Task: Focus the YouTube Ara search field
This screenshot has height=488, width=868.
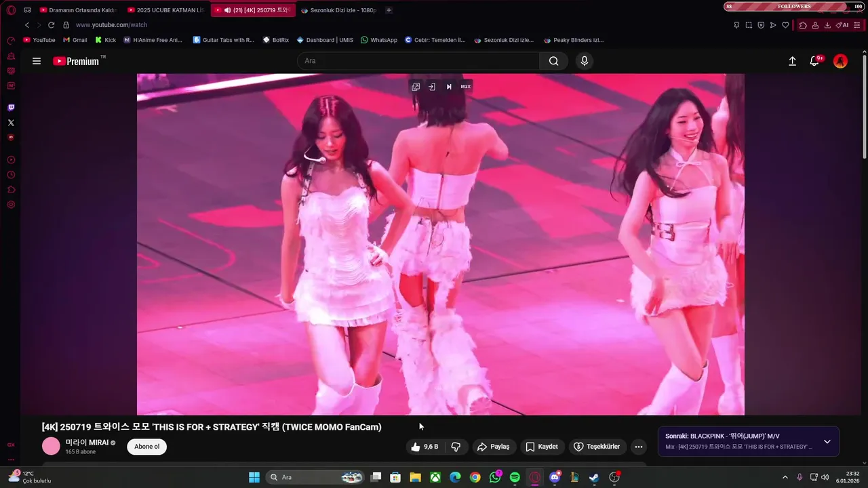Action: [x=418, y=61]
